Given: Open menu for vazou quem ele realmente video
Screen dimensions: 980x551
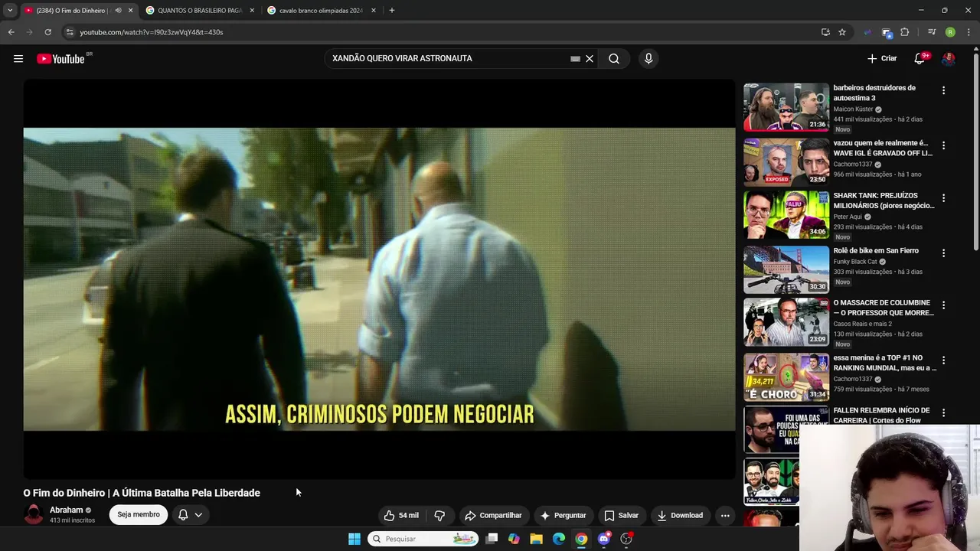Looking at the screenshot, I should (943, 145).
